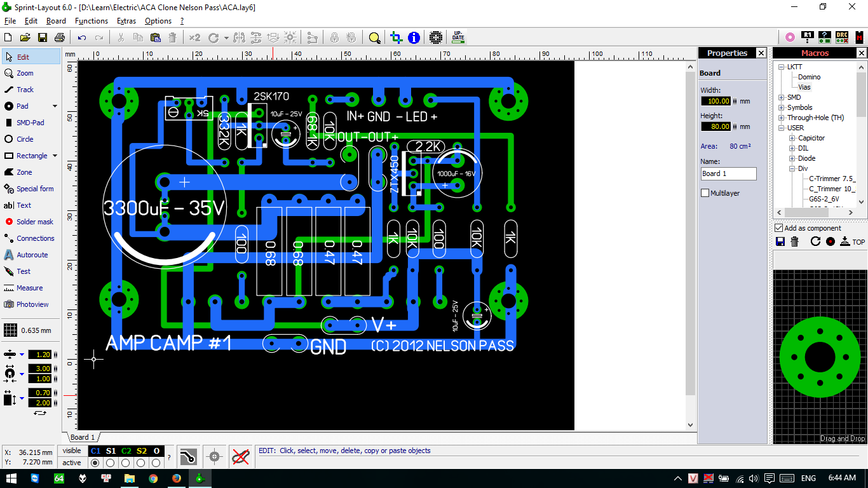Click the Print icon in toolbar
The image size is (868, 488).
tap(60, 37)
